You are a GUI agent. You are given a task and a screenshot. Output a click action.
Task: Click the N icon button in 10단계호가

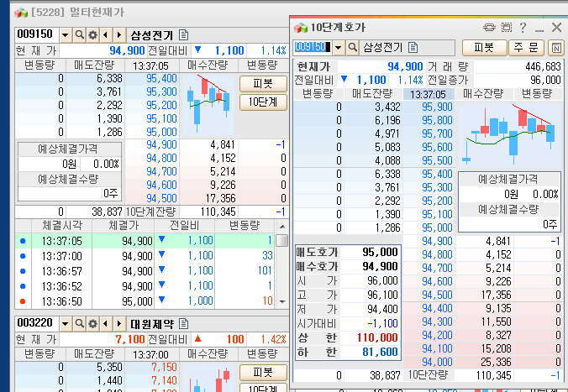point(556,48)
